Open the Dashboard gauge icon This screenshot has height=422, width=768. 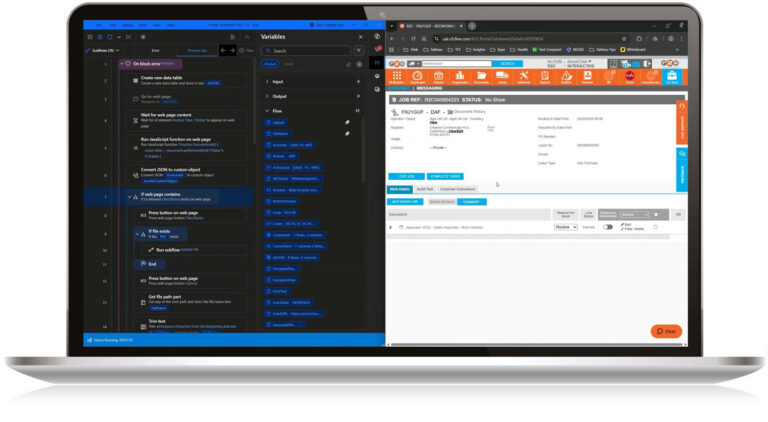pos(419,76)
